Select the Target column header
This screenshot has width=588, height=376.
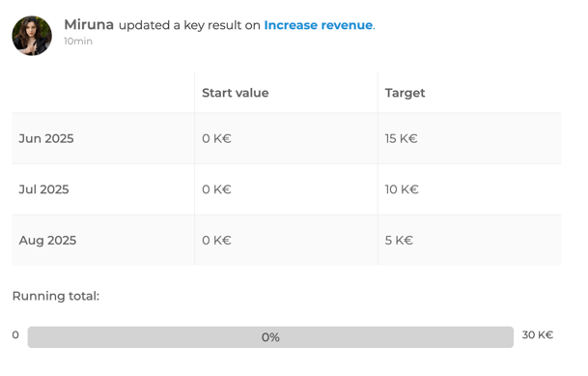tap(405, 93)
